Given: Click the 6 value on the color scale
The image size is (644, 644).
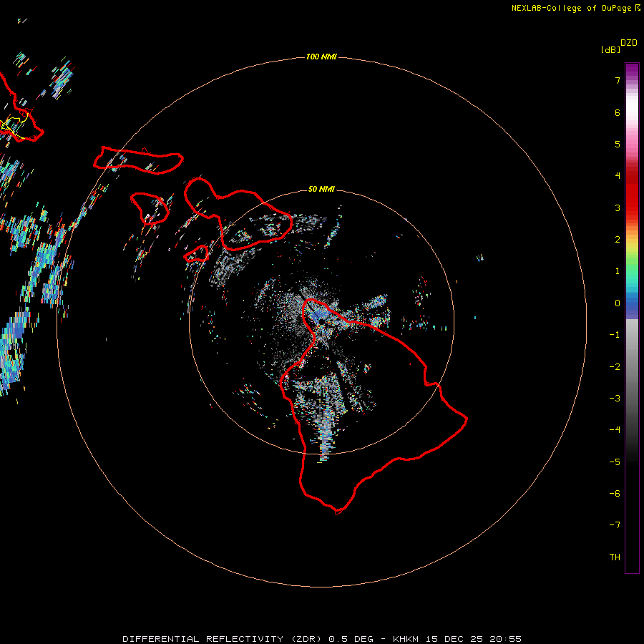Looking at the screenshot, I should 618,112.
